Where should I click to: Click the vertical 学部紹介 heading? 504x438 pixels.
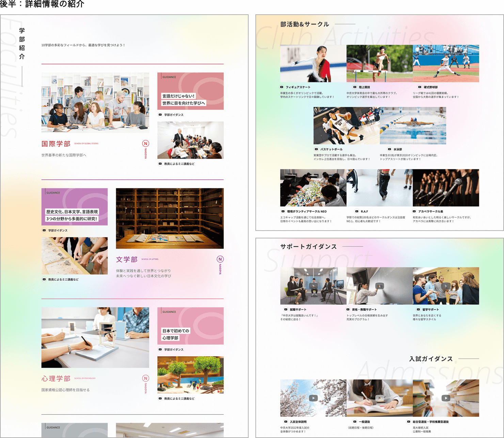[x=22, y=44]
